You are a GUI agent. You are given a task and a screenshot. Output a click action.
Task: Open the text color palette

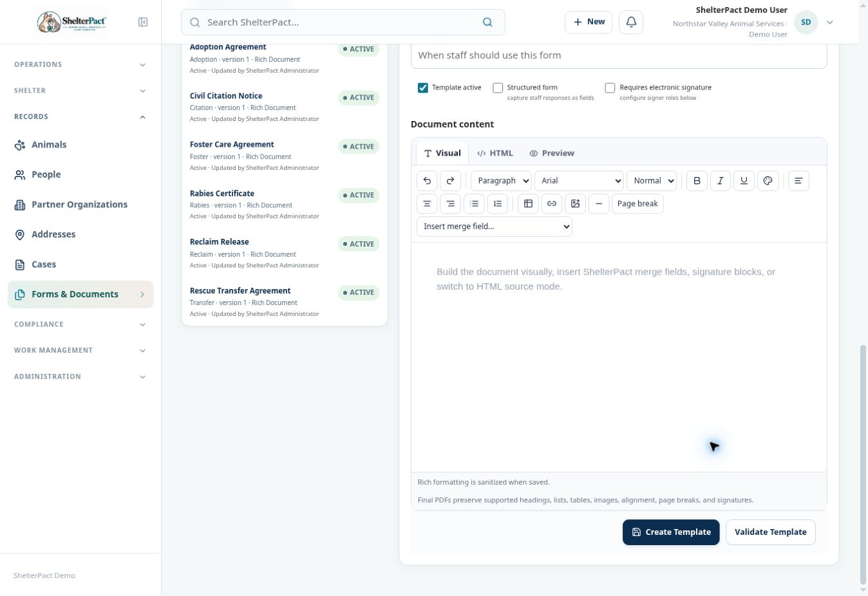pos(768,181)
